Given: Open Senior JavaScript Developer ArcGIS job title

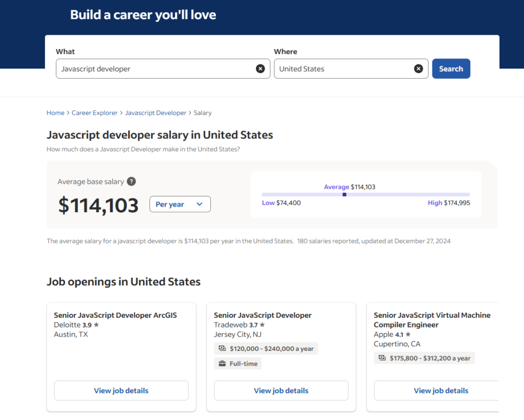Looking at the screenshot, I should coord(115,315).
